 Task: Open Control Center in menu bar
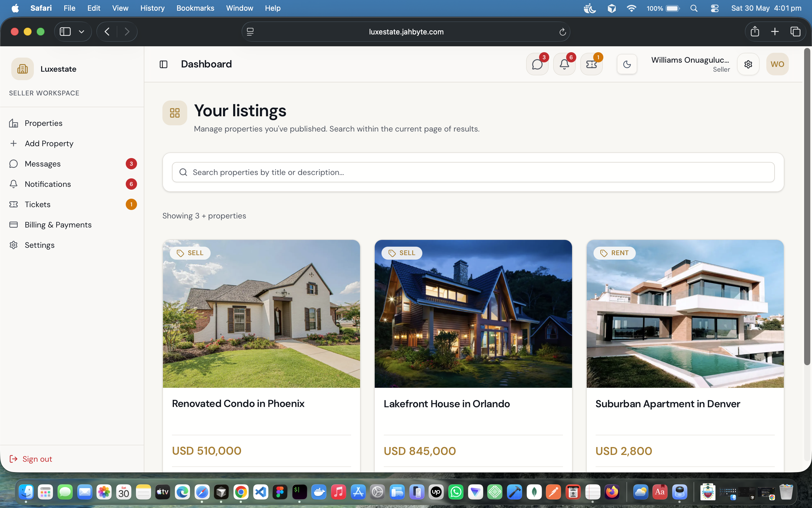715,8
